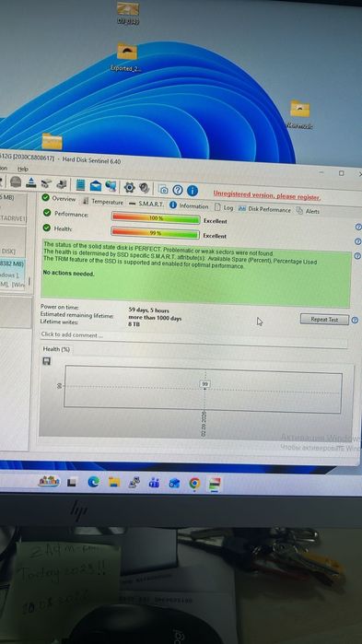Switch to the Disk Performance tab
362x644 pixels.
264,209
